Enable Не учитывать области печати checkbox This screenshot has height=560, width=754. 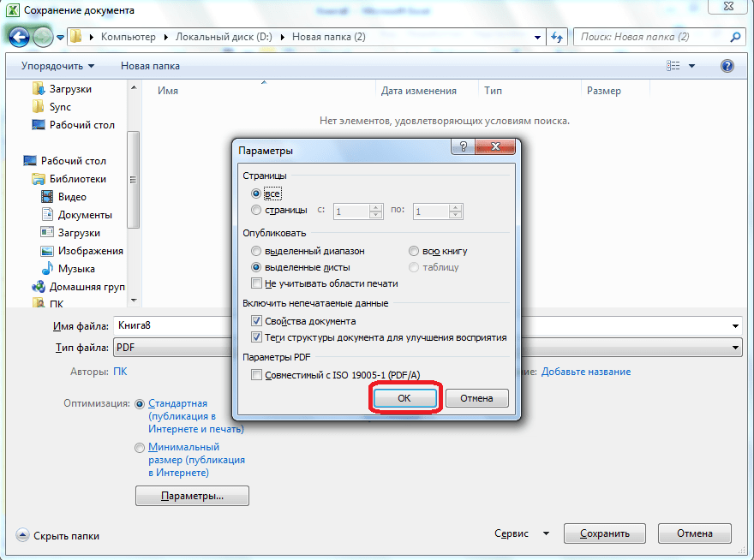pyautogui.click(x=256, y=283)
